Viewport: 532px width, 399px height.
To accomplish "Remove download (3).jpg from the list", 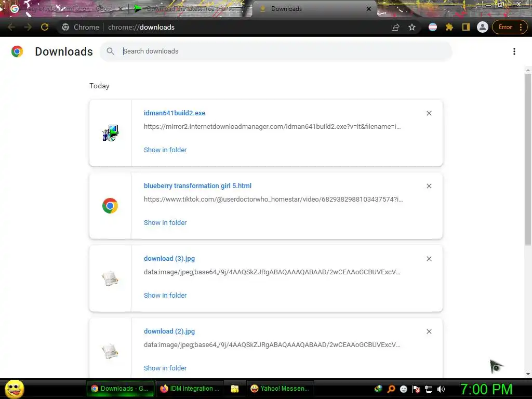I will tap(429, 259).
